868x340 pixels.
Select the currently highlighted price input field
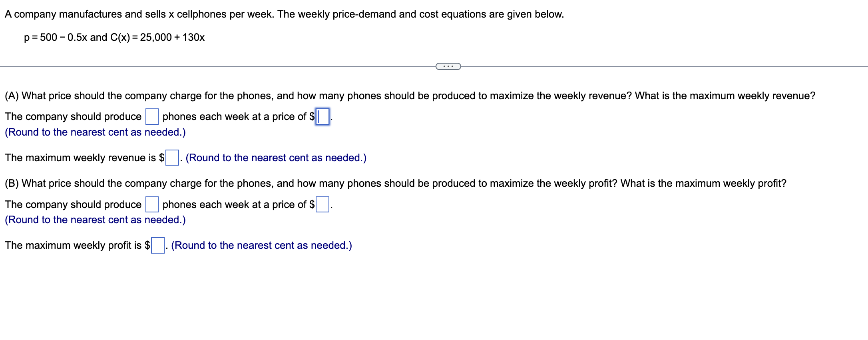click(x=322, y=117)
